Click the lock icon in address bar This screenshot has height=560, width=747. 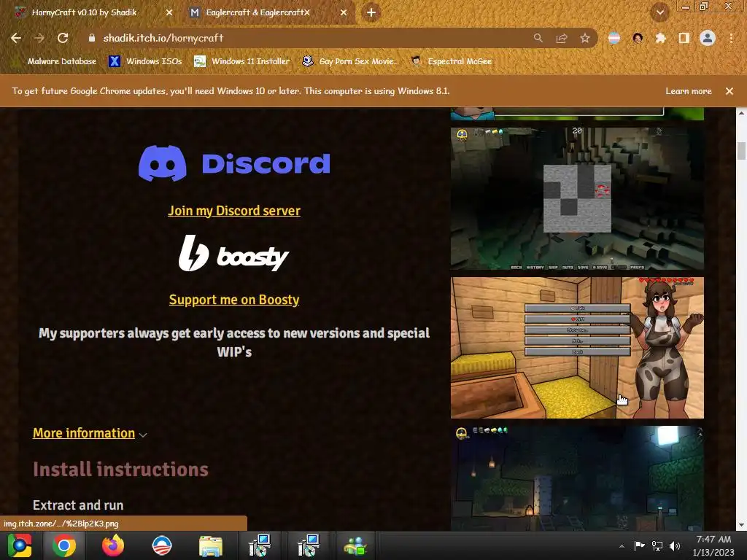(x=92, y=38)
